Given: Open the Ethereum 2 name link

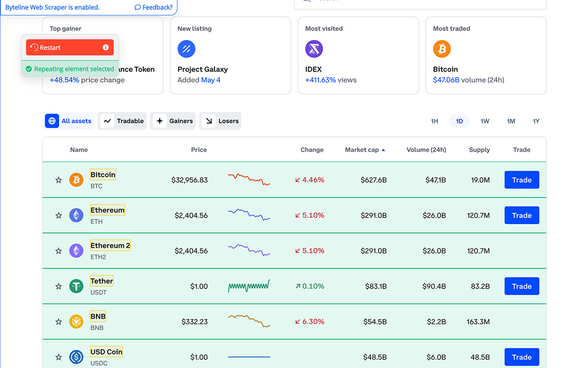Looking at the screenshot, I should [x=110, y=246].
